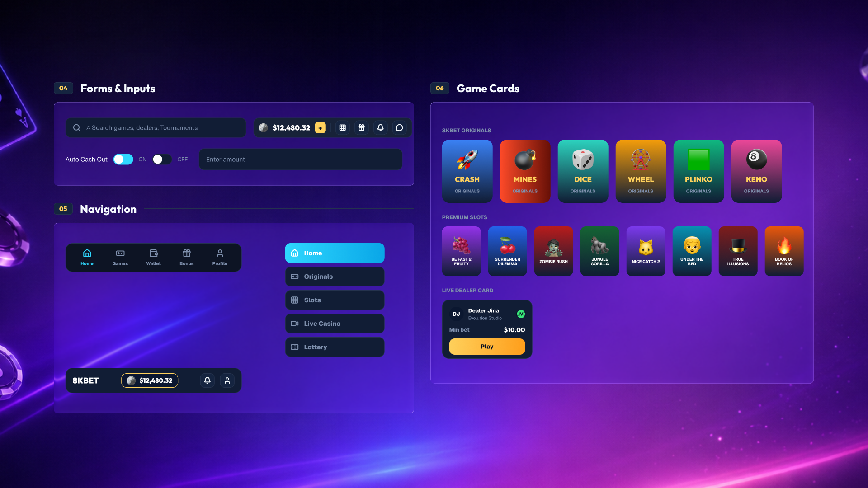Focus the Enter amount field
This screenshot has height=488, width=868.
coord(301,160)
